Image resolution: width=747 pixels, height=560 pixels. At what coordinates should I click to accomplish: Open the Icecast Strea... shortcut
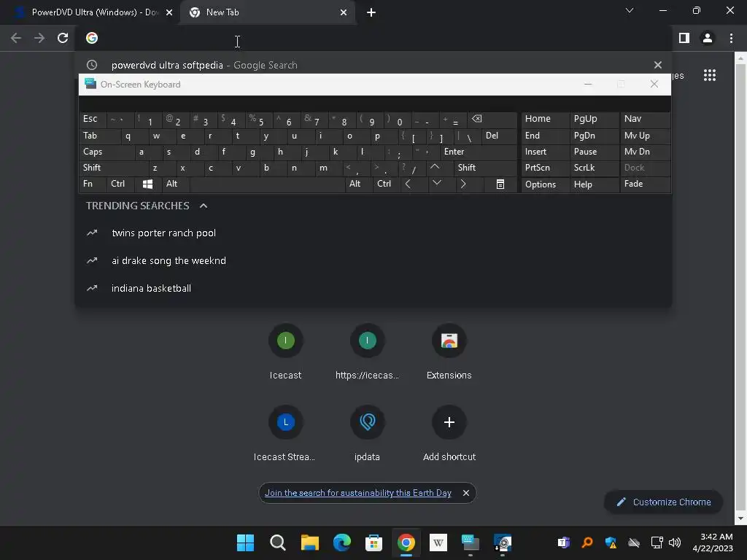pos(285,435)
